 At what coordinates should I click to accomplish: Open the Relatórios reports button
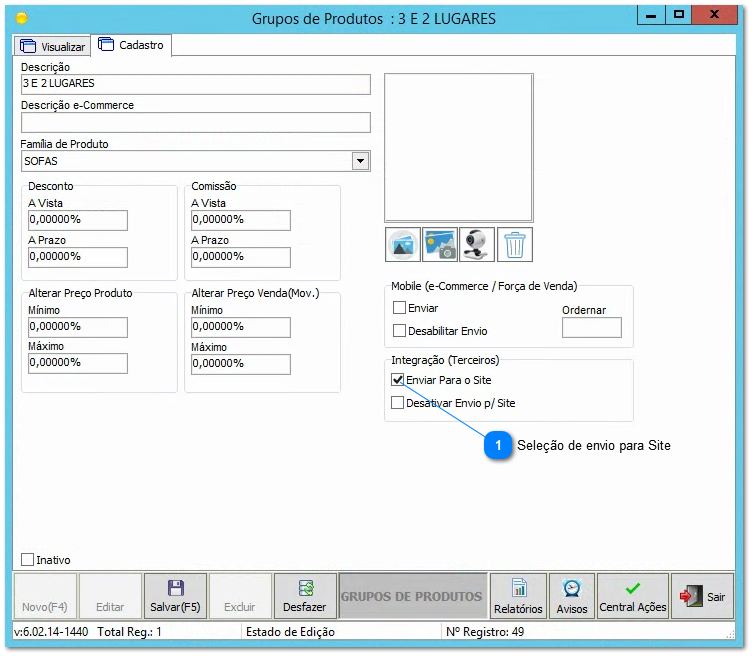(518, 596)
